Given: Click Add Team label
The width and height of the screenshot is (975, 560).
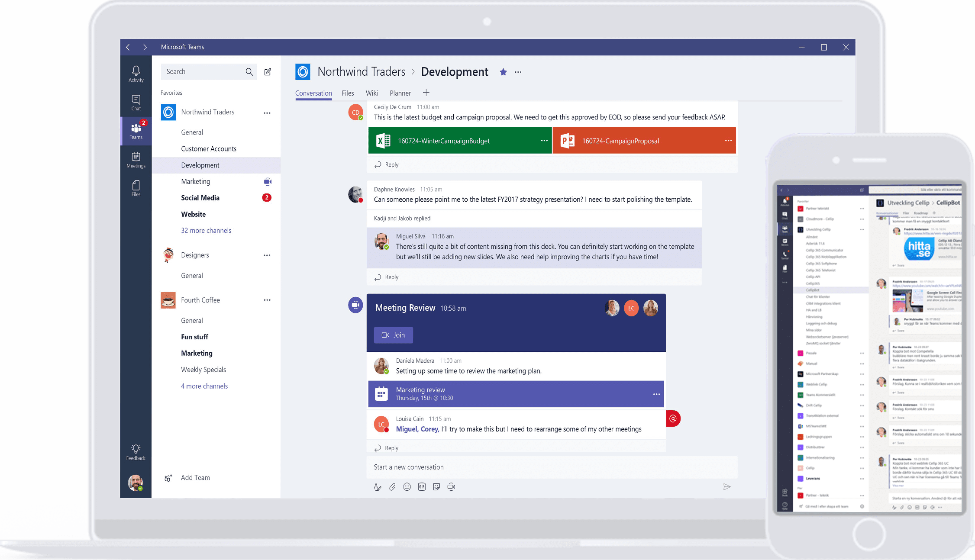Looking at the screenshot, I should [195, 478].
